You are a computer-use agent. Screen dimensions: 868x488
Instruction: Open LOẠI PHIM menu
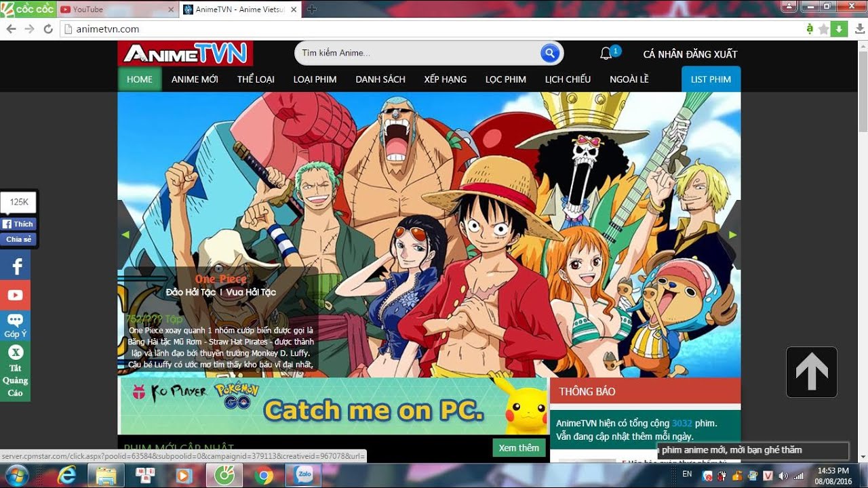click(x=315, y=79)
